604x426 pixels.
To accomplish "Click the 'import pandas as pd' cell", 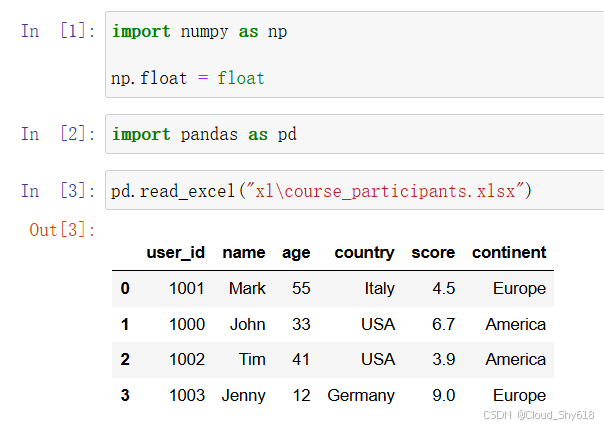I will [354, 134].
